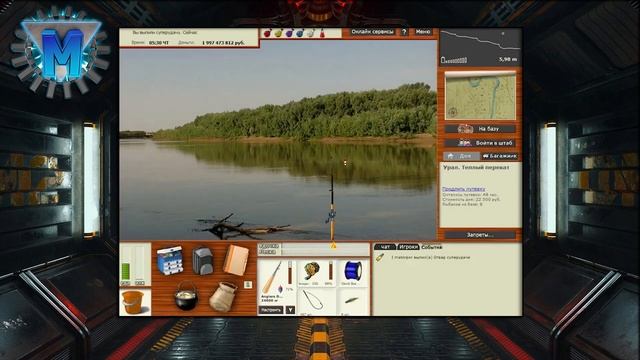Click the yellow line tension warning marker
Viewport: 640px width, 360px height.
333,246
